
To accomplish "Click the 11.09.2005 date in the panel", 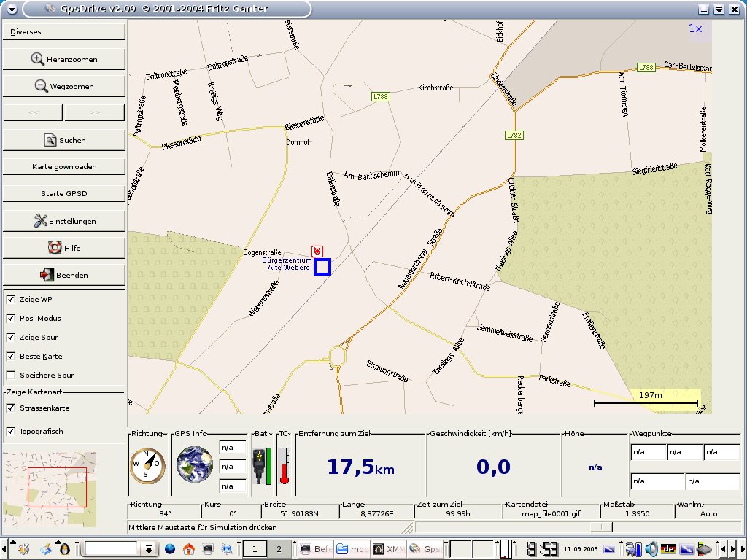I will point(580,549).
